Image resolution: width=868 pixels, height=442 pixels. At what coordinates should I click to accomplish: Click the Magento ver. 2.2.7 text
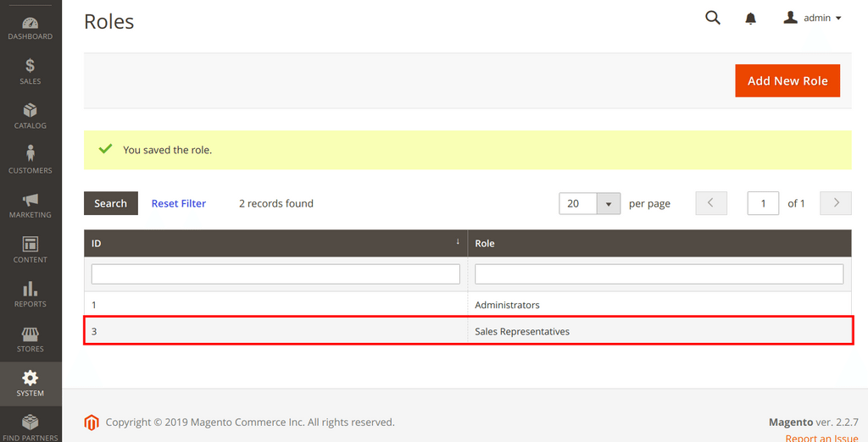pos(813,422)
